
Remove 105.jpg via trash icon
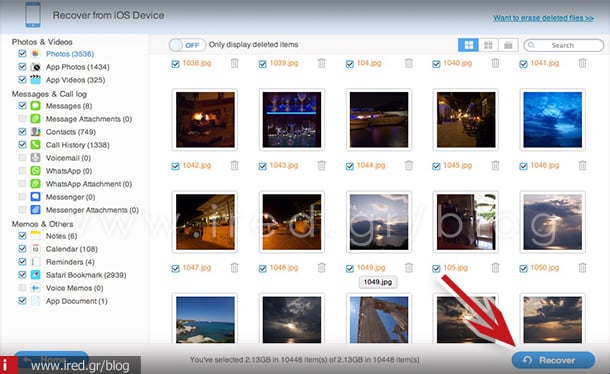point(495,268)
